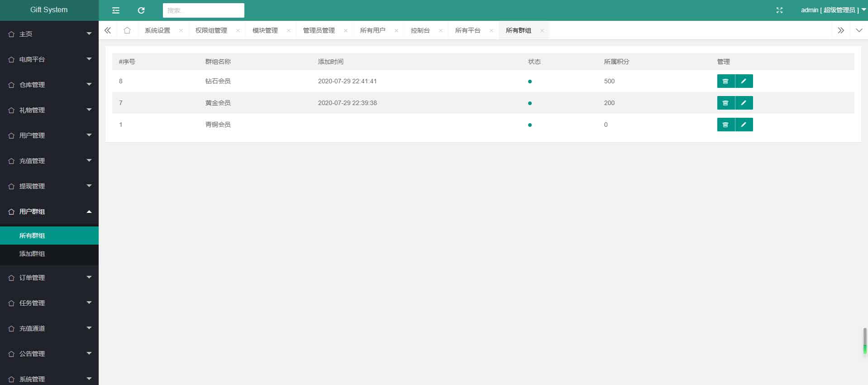Switch to the 所有平台 tab
Image resolution: width=868 pixels, height=385 pixels.
pos(468,30)
